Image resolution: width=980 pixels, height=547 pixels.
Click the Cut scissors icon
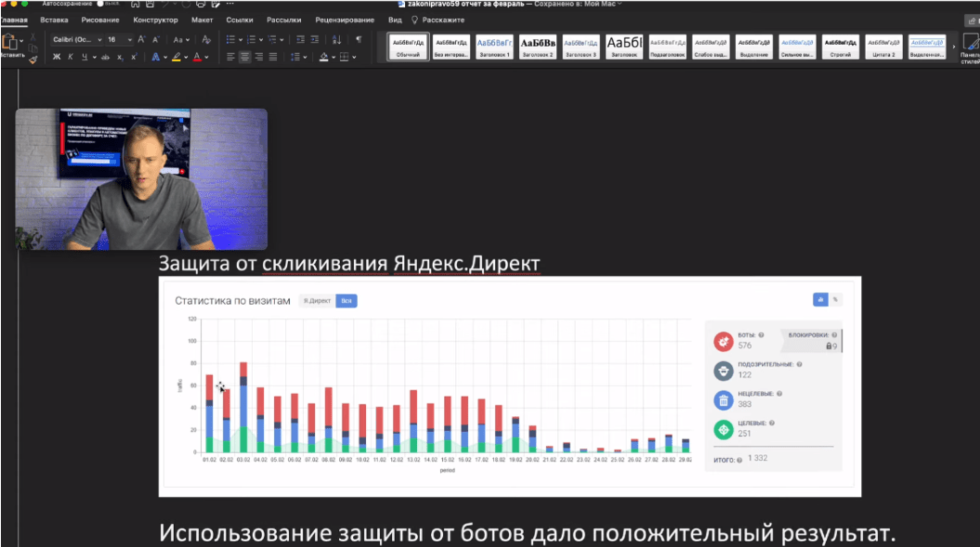(x=33, y=37)
